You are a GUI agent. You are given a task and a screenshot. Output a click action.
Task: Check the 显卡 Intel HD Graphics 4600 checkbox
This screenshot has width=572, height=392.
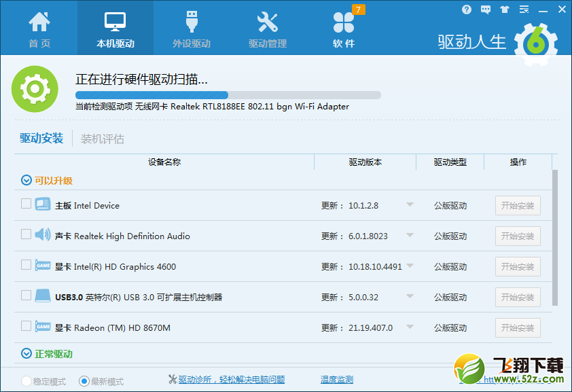pyautogui.click(x=26, y=264)
